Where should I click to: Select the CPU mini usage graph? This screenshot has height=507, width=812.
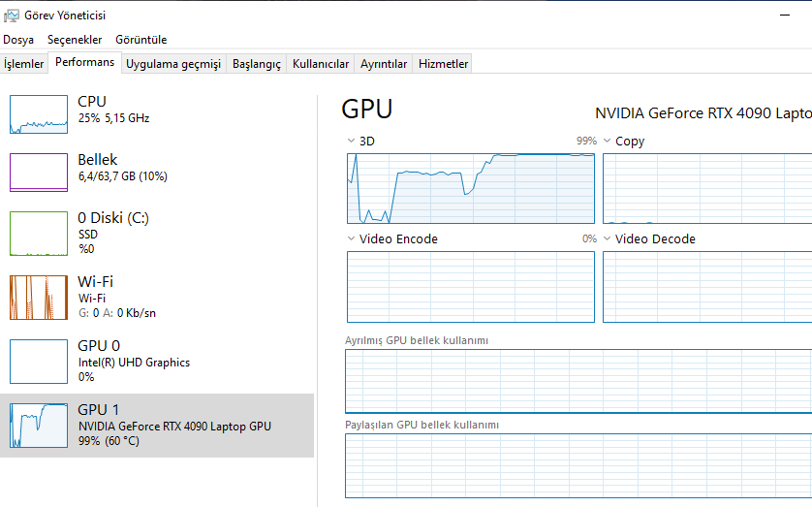[x=39, y=114]
